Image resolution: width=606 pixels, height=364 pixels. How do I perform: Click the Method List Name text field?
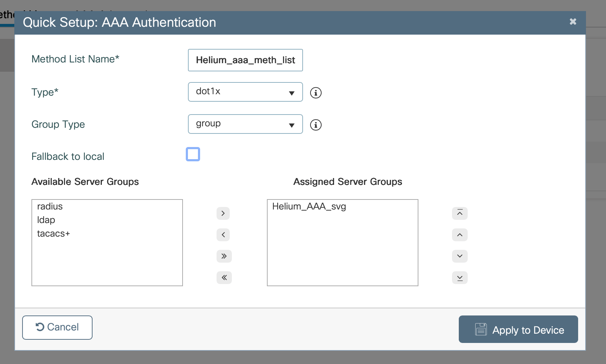click(x=245, y=60)
